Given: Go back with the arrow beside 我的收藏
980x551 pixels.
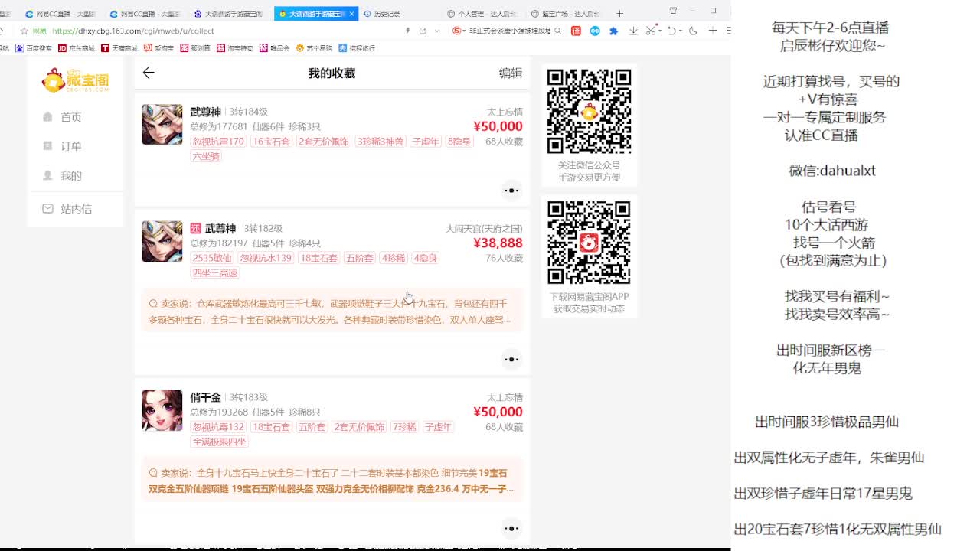Looking at the screenshot, I should pyautogui.click(x=149, y=73).
